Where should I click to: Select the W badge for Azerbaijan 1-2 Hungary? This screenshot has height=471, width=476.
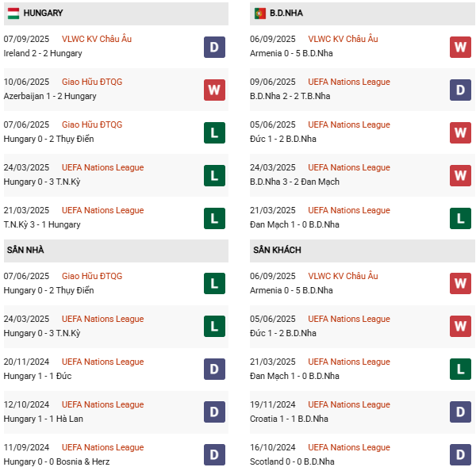pyautogui.click(x=214, y=90)
